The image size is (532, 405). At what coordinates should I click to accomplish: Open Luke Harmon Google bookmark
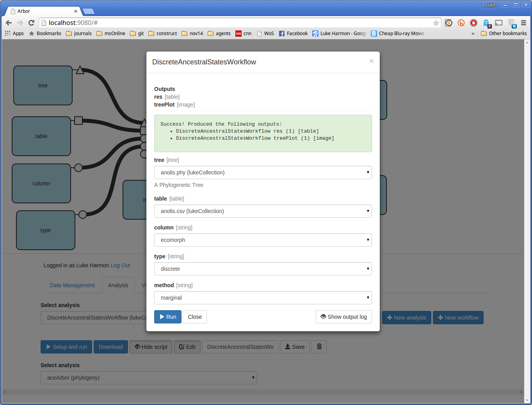(339, 34)
